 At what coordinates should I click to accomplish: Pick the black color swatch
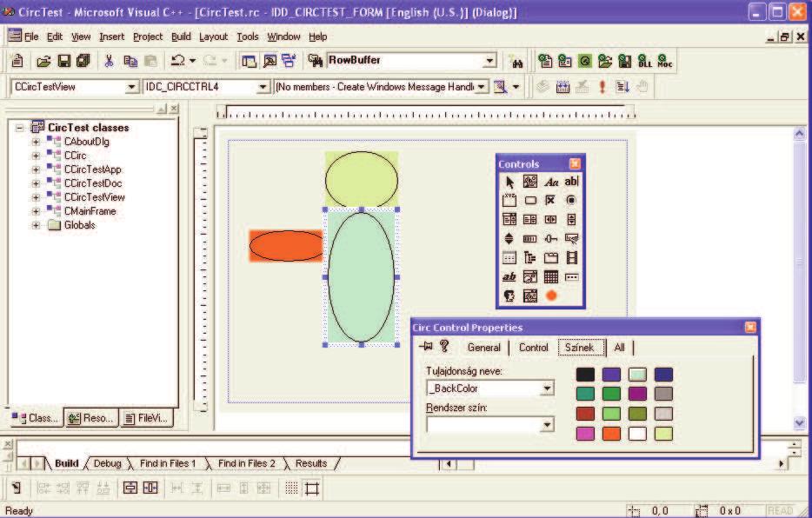click(x=585, y=374)
